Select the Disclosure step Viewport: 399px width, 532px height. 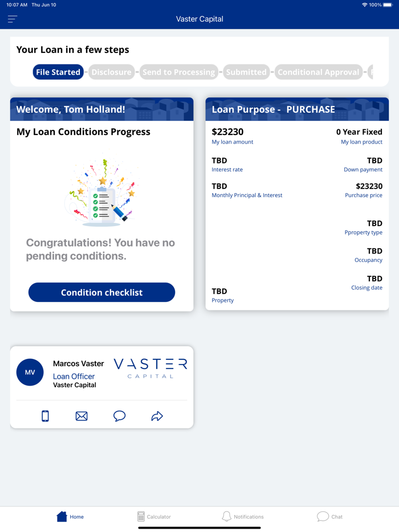(x=112, y=72)
